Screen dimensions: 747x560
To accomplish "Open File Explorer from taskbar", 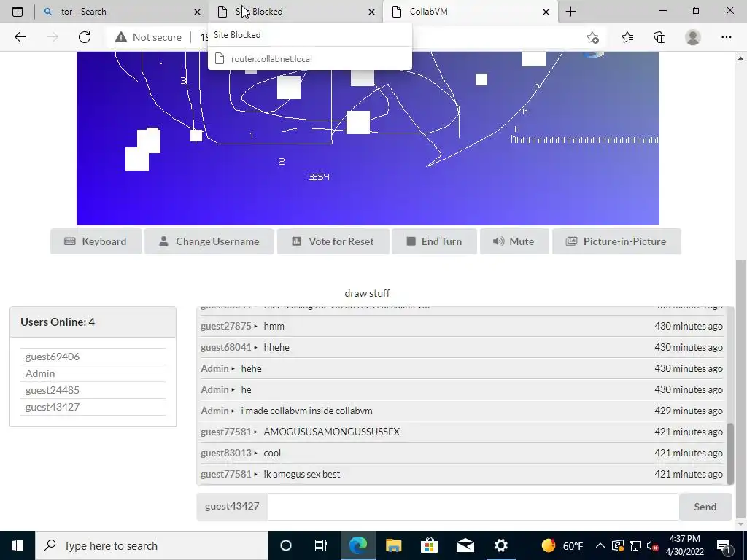I will pos(393,545).
